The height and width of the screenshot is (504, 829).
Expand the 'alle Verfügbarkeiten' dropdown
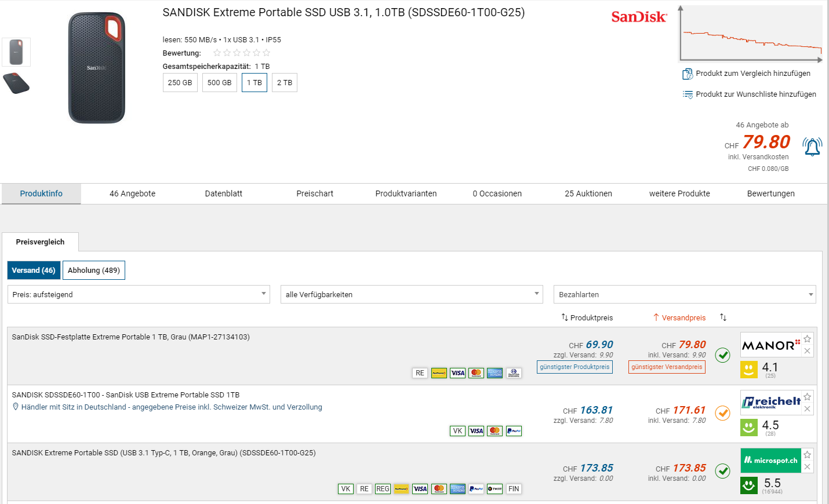click(412, 294)
